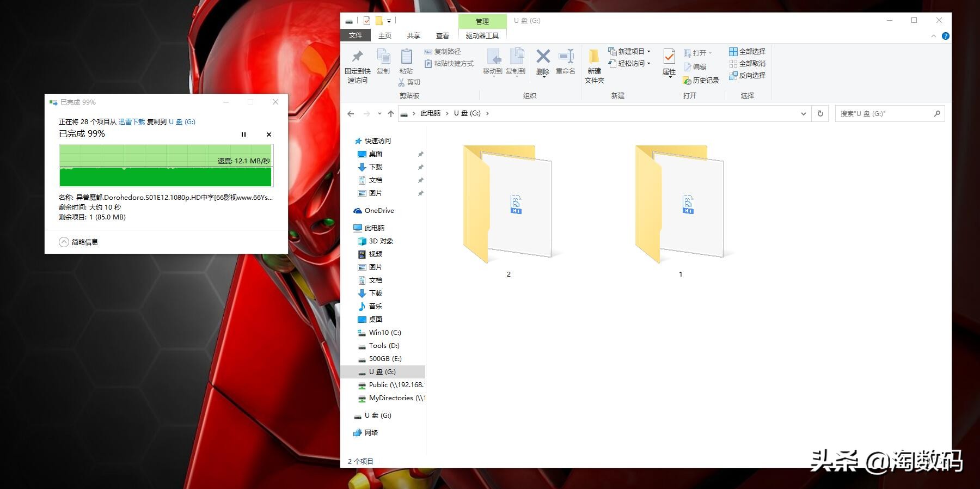This screenshot has height=489, width=980.
Task: Click Copy path (复制路径) button
Action: tap(443, 51)
